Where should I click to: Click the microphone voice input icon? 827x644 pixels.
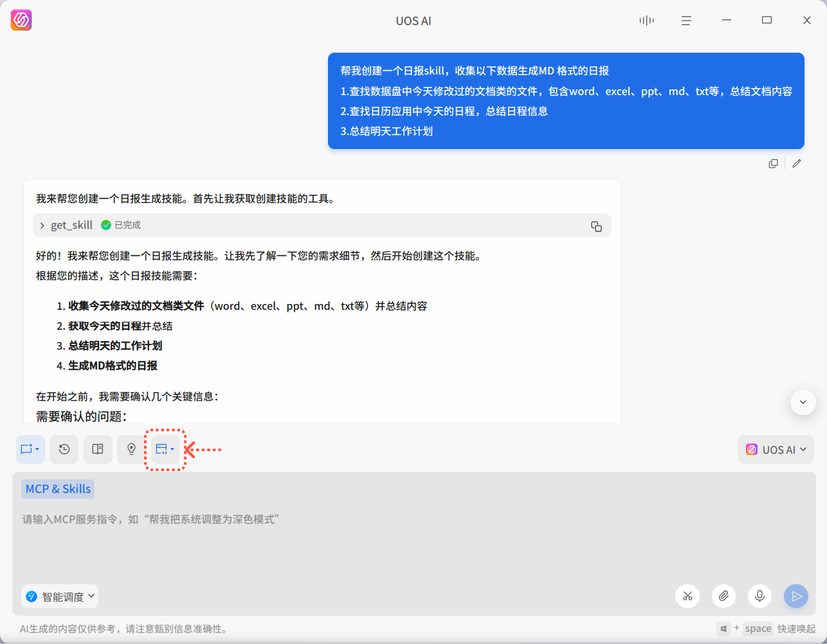click(x=759, y=596)
